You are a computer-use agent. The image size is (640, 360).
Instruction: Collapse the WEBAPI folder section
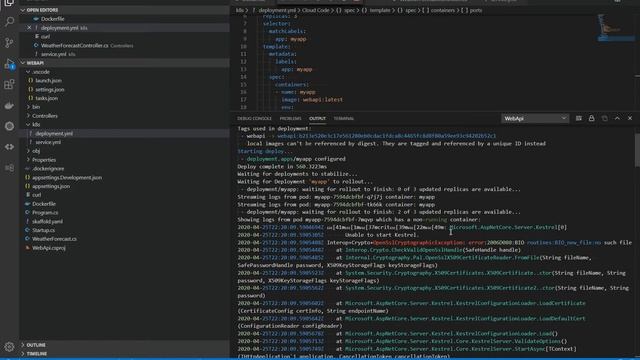(x=124, y=63)
